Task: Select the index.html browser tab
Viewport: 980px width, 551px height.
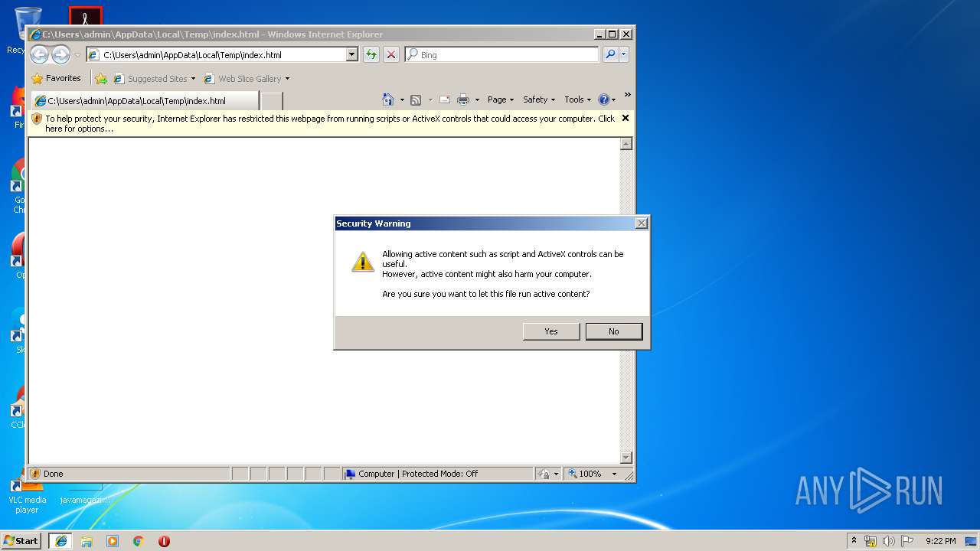Action: (x=145, y=100)
